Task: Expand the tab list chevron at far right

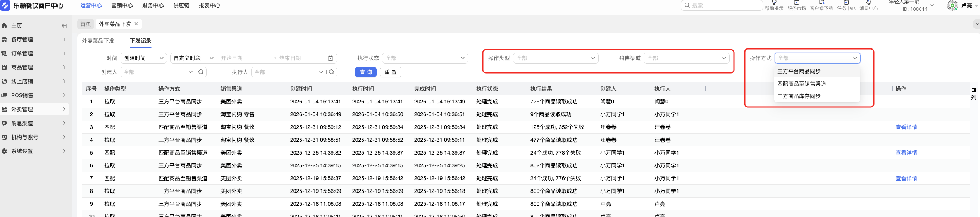Action: (977, 24)
